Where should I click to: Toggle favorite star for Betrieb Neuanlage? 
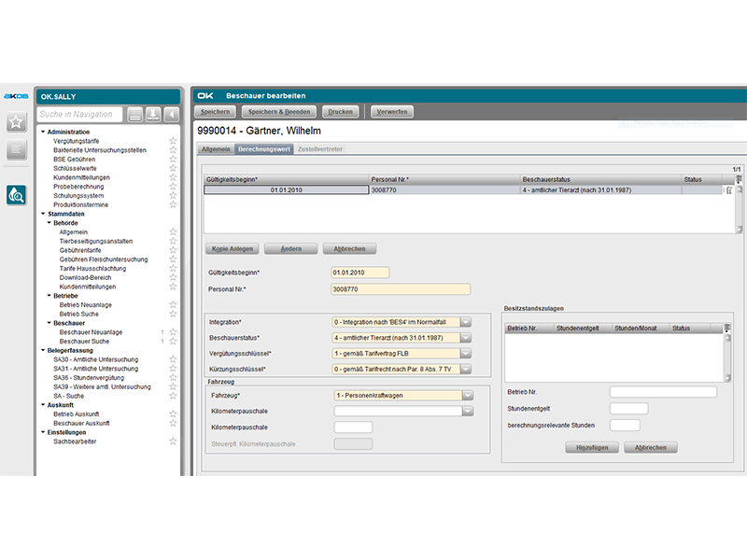pyautogui.click(x=173, y=304)
